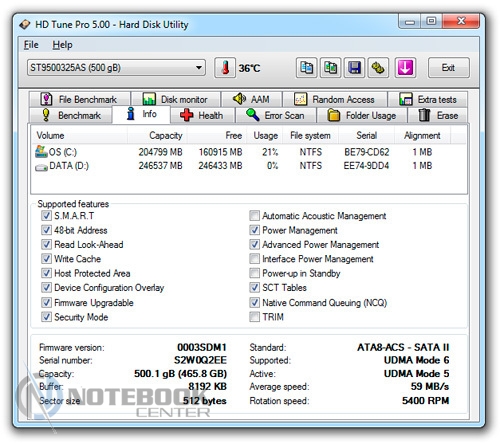Toggle the SCT Tables checkbox
This screenshot has width=500, height=444.
(254, 287)
